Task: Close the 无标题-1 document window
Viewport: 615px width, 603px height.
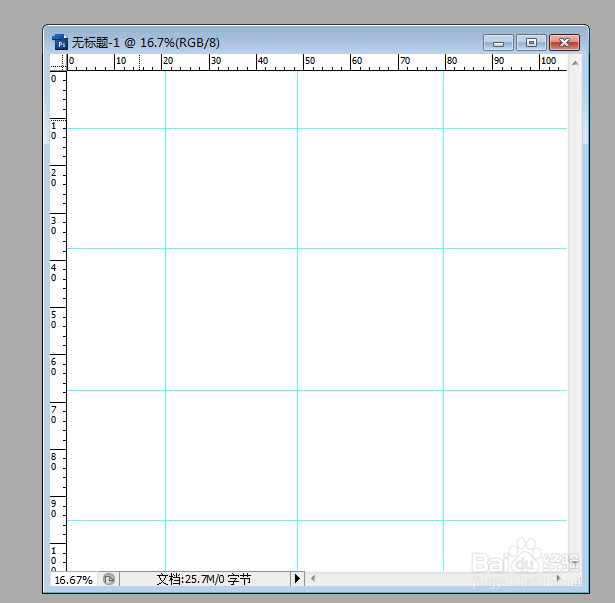Action: click(x=564, y=42)
